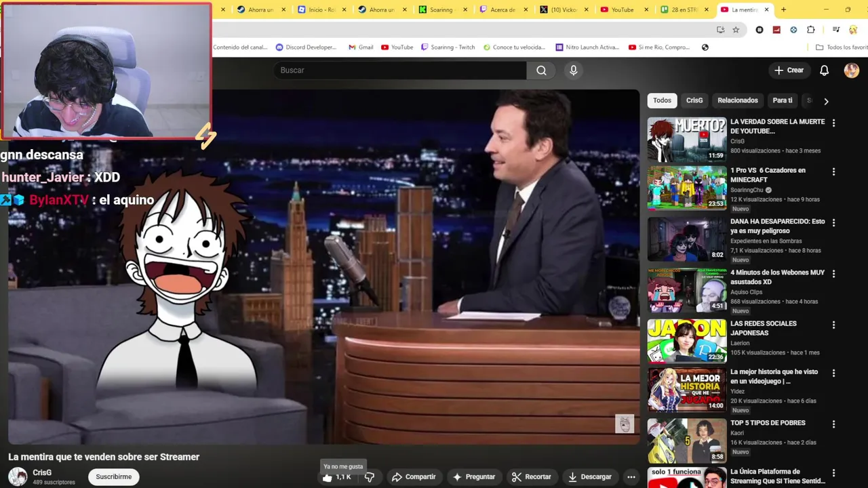Click the globe bookmark icon
The image size is (868, 488).
[705, 47]
